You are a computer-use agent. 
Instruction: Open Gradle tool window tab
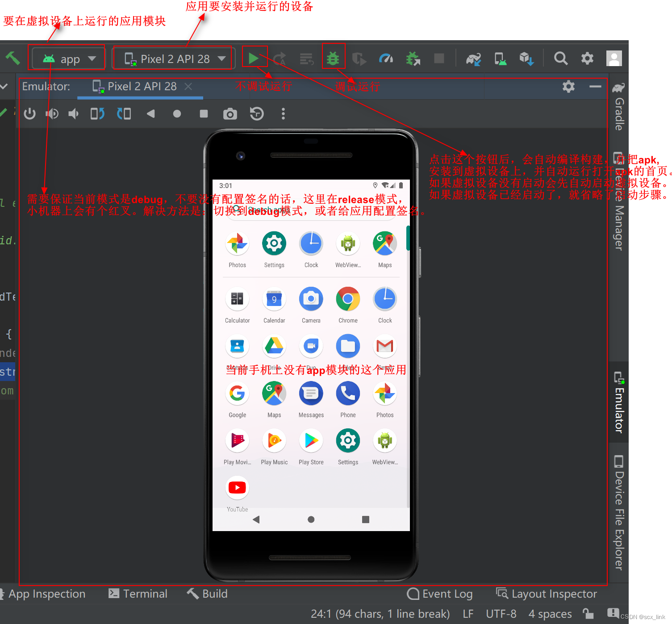(x=618, y=106)
